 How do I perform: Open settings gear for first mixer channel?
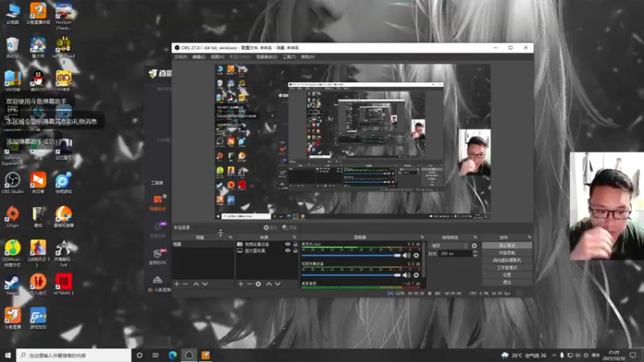click(416, 255)
